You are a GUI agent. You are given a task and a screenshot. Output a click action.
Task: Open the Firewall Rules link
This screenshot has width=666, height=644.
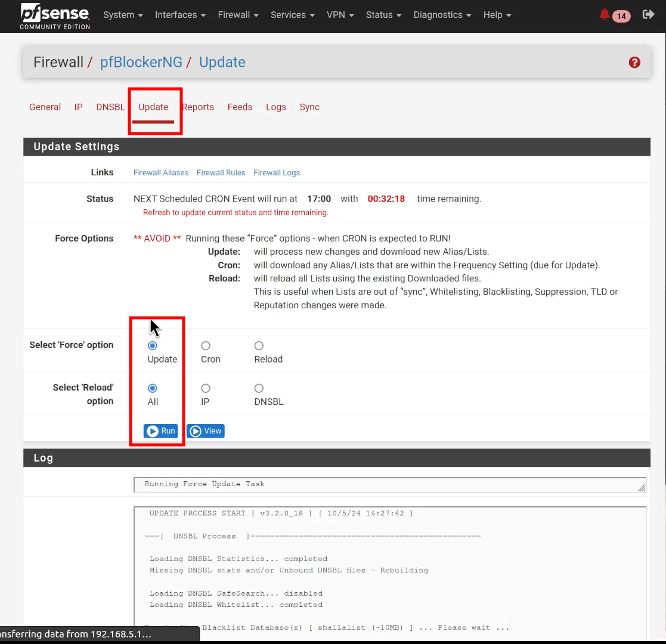[221, 173]
